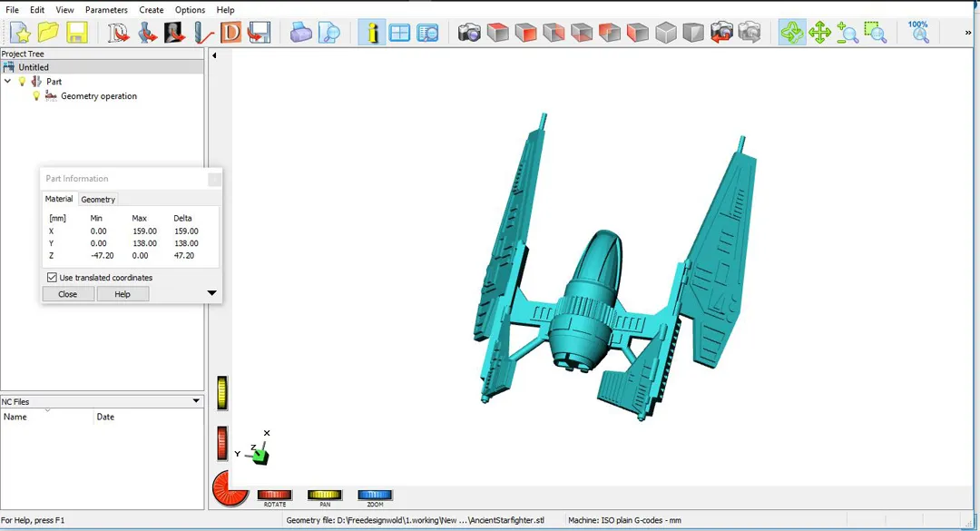Switch to the Material tab
The image size is (980, 531).
click(59, 199)
